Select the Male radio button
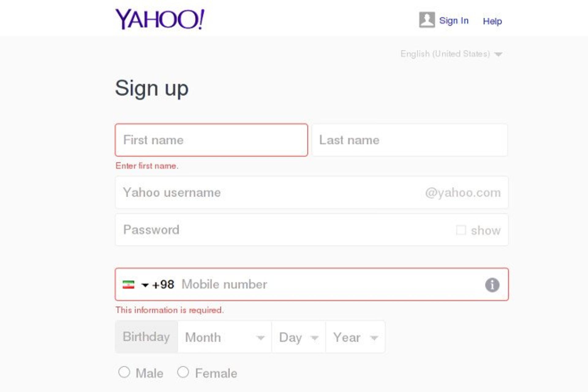 [x=124, y=372]
